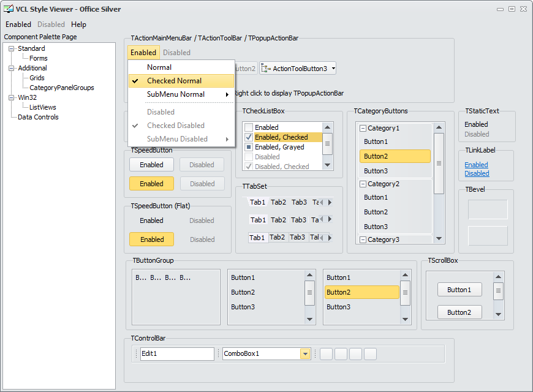Click the VCL Style Viewer title bar icon
This screenshot has height=392, width=533.
pyautogui.click(x=9, y=9)
